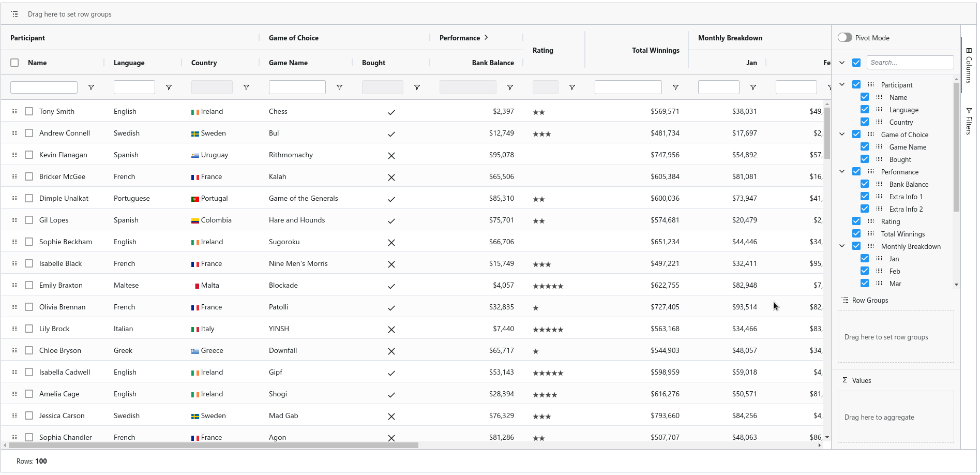
Task: Uncheck the Total Winnings column checkbox
Action: pos(856,234)
